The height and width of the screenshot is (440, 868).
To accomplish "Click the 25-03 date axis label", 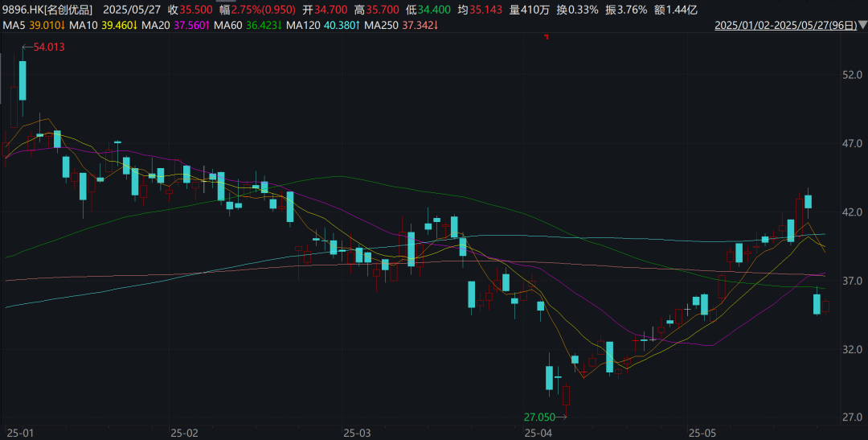I will click(x=357, y=432).
